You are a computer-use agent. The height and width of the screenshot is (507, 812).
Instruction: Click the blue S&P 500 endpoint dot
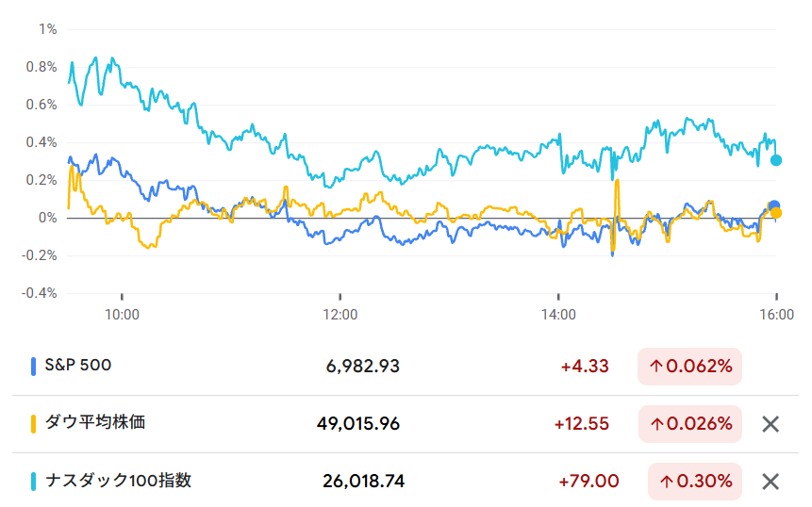774,205
